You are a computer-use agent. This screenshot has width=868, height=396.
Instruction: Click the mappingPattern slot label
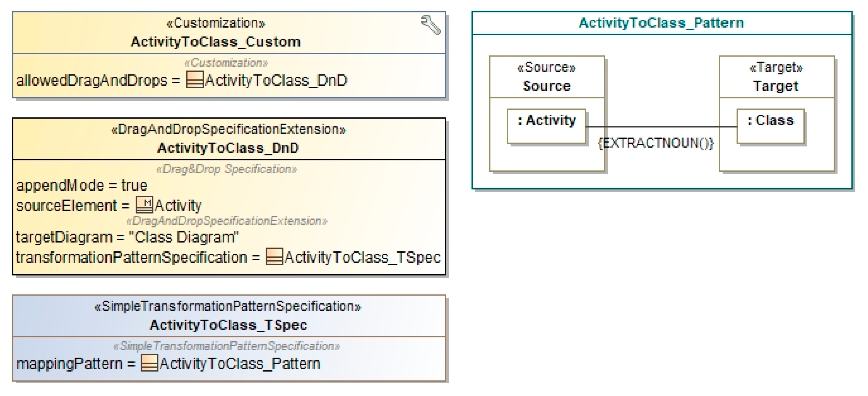pyautogui.click(x=69, y=364)
